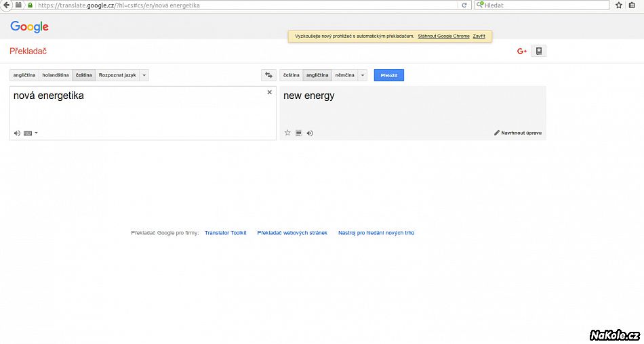The height and width of the screenshot is (344, 644).
Task: Clear the source text with X
Action: pyautogui.click(x=269, y=92)
